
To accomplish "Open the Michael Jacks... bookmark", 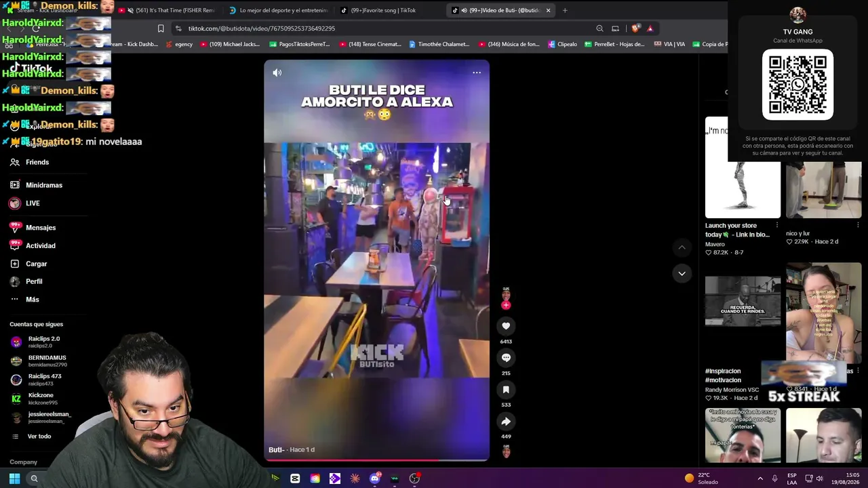I will coord(230,44).
